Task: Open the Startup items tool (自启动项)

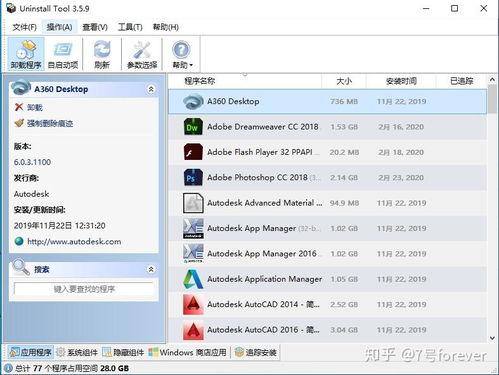Action: click(63, 54)
